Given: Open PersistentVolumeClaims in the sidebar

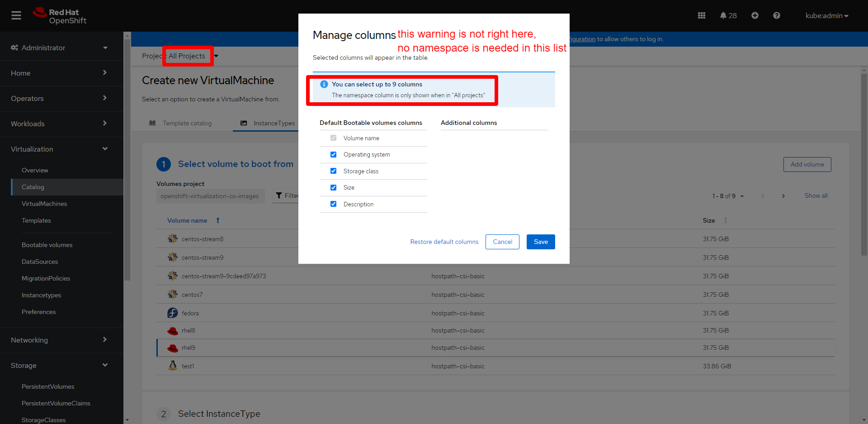Looking at the screenshot, I should pos(56,403).
